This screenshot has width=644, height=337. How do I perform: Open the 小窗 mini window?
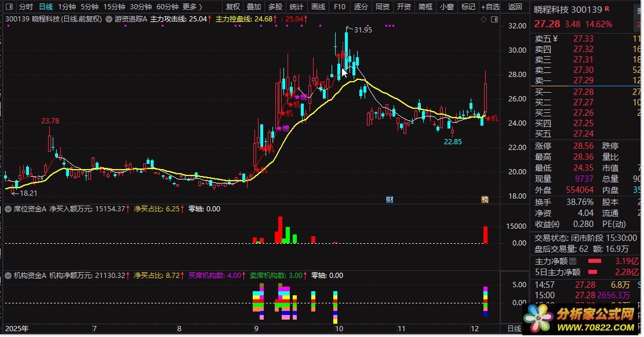(x=446, y=6)
